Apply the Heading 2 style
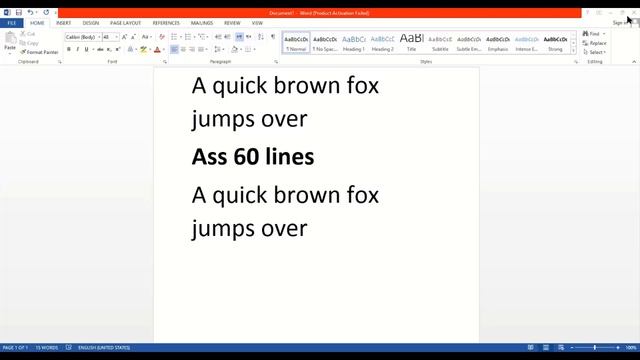 click(x=382, y=43)
